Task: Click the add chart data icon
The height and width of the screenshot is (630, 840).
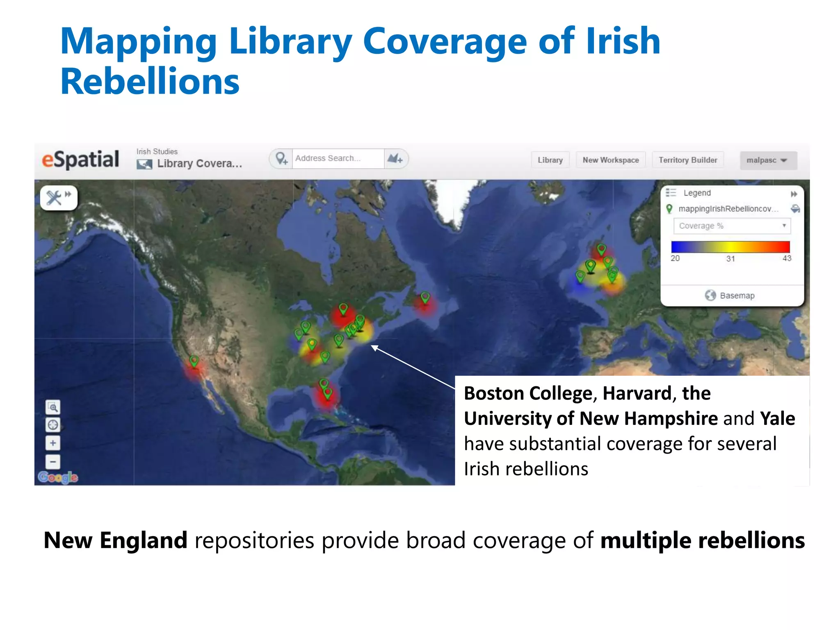Action: click(395, 158)
